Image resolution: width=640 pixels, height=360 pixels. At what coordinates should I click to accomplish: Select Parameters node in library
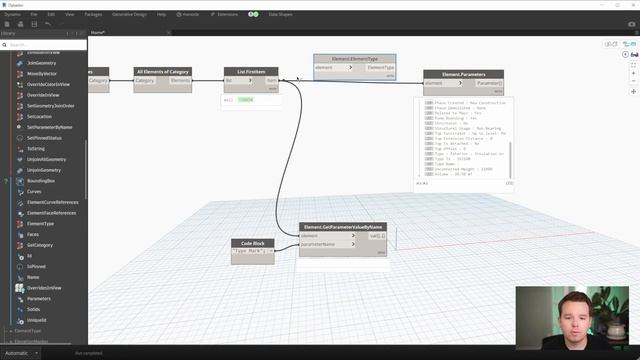point(39,299)
